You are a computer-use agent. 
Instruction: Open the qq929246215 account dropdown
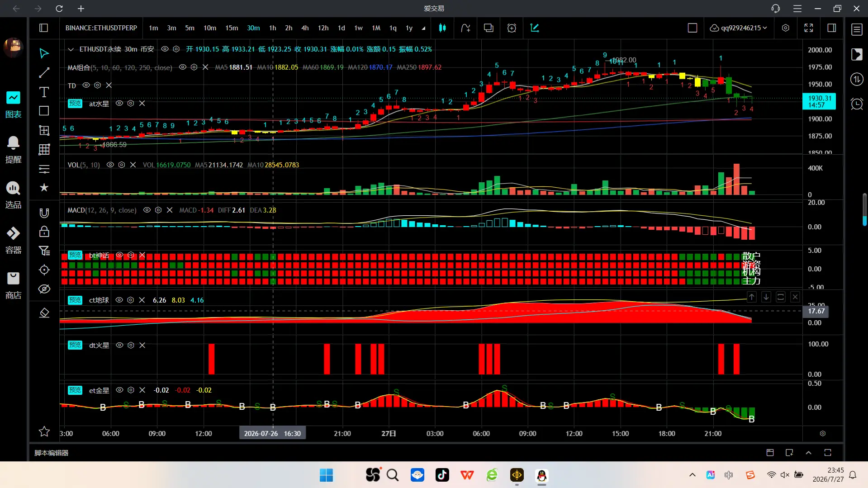pyautogui.click(x=738, y=28)
